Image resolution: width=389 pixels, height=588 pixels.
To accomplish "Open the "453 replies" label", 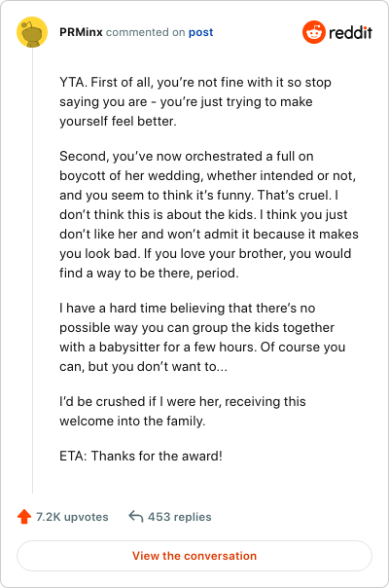I will [x=180, y=517].
